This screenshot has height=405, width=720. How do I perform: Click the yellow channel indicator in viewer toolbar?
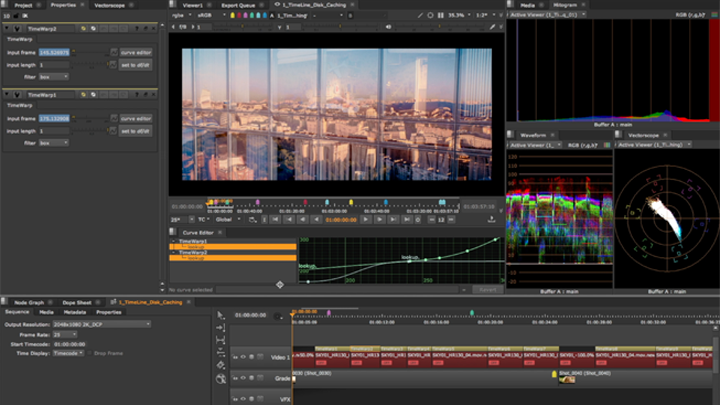[231, 16]
